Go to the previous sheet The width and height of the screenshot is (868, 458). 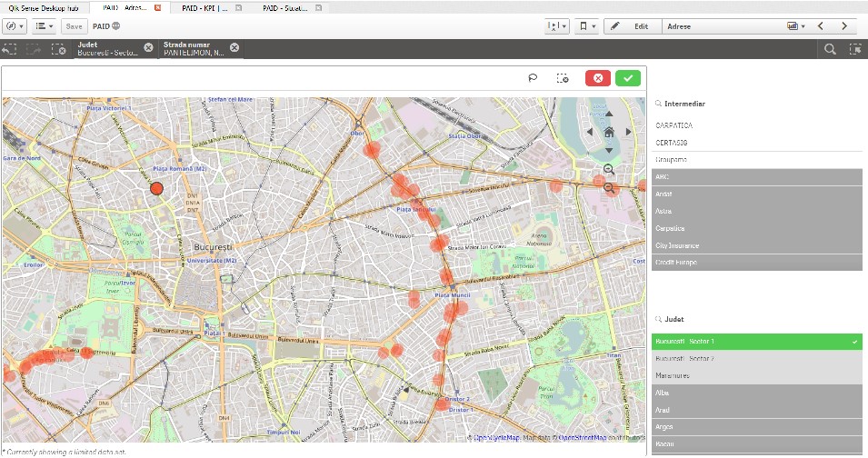tap(821, 26)
